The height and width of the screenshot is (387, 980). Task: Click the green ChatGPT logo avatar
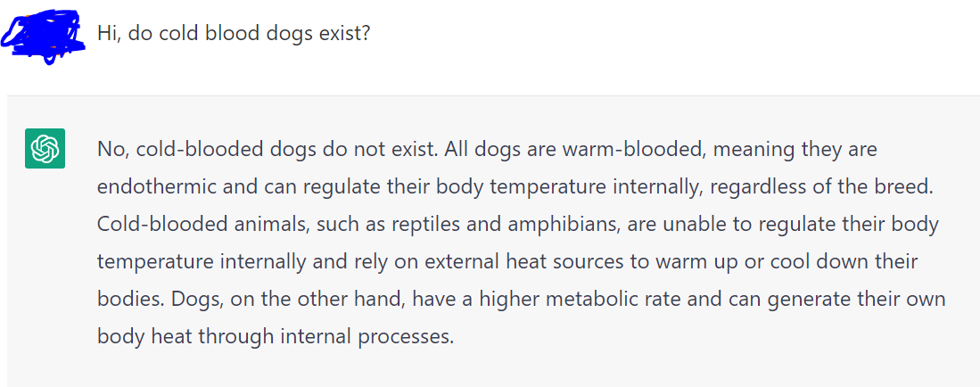point(45,149)
